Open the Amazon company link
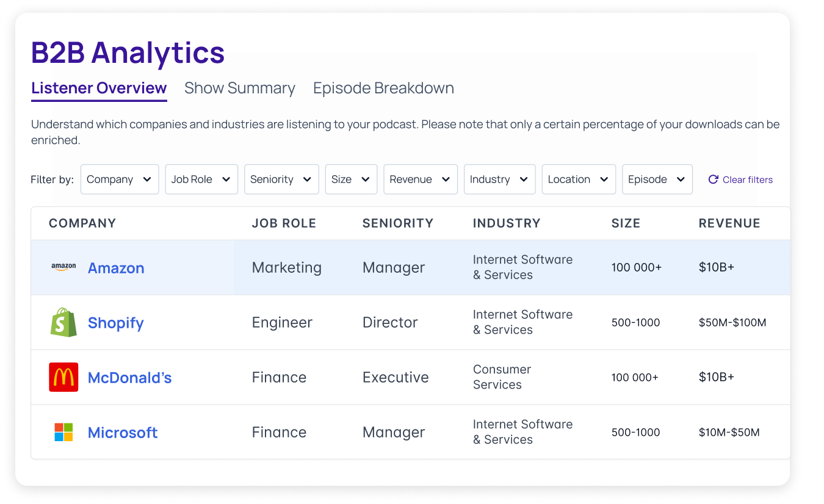The image size is (824, 504). [x=116, y=268]
